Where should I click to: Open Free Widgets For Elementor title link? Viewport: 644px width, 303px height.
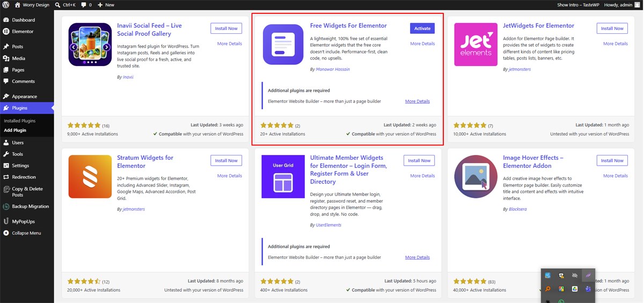coord(348,26)
